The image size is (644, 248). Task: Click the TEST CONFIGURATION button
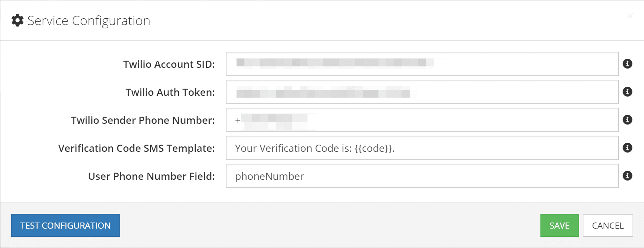(x=66, y=225)
